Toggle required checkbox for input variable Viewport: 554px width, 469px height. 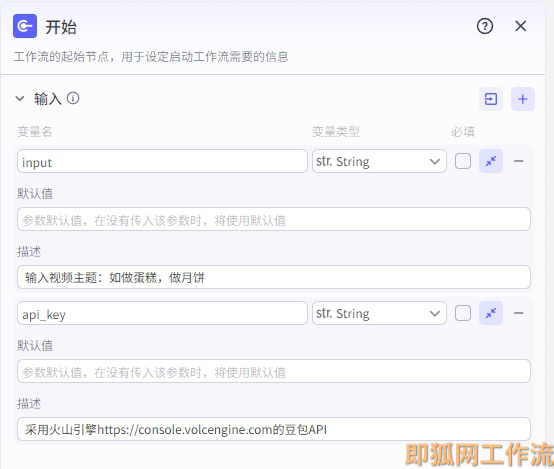(463, 161)
